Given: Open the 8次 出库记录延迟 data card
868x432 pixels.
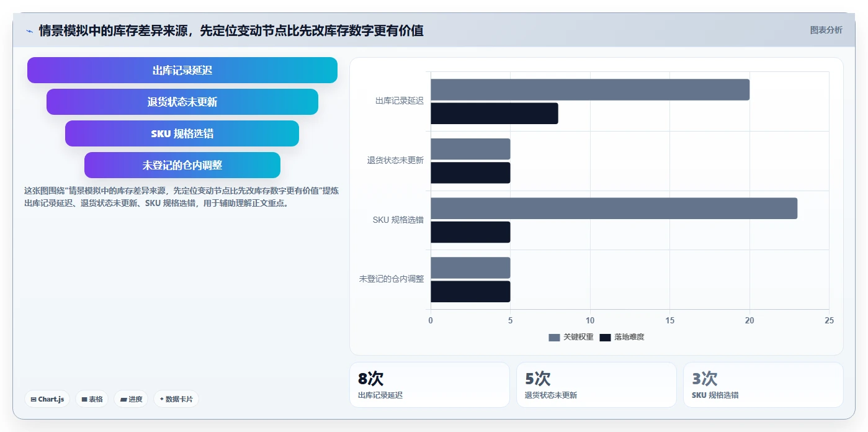Looking at the screenshot, I should [429, 385].
